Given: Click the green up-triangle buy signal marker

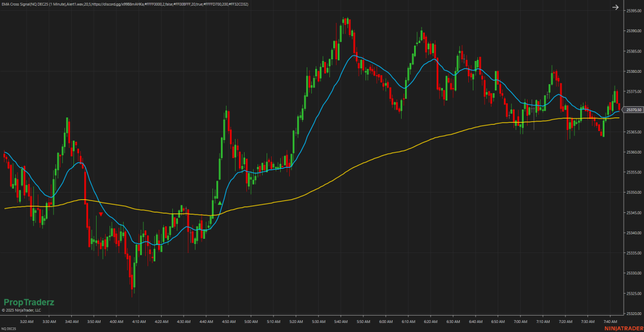Looking at the screenshot, I should click(219, 203).
